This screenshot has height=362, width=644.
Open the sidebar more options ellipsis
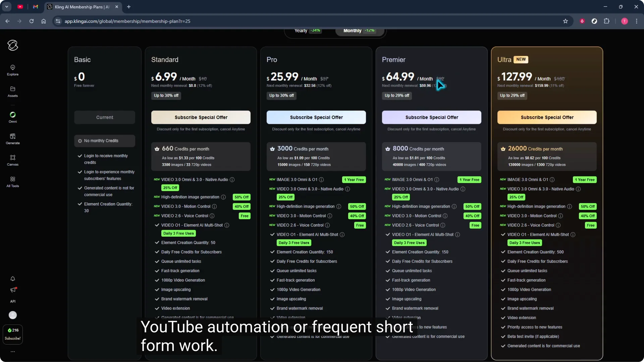pos(13,352)
